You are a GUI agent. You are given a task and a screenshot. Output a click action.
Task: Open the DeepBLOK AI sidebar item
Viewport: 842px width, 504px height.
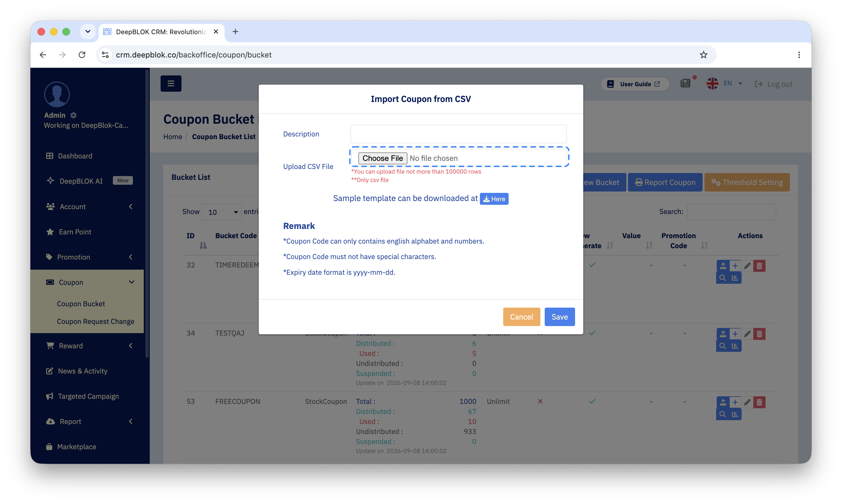click(x=81, y=181)
